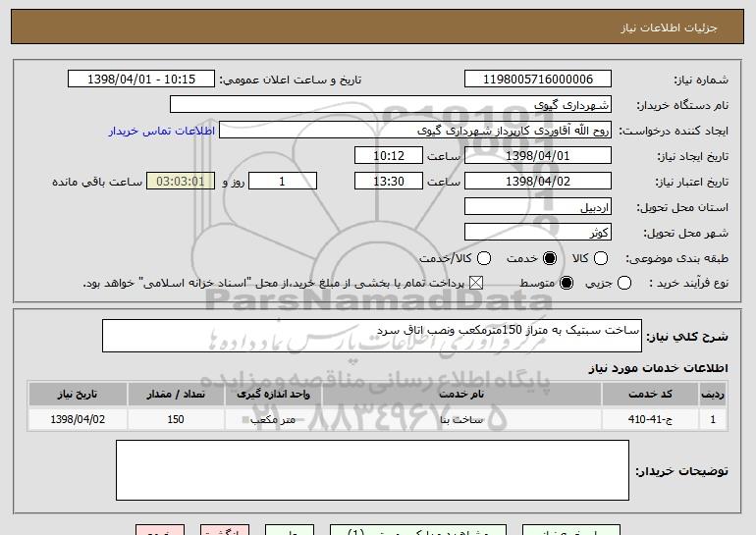Toggle the Islamic treasury payment checkbox

(x=476, y=283)
